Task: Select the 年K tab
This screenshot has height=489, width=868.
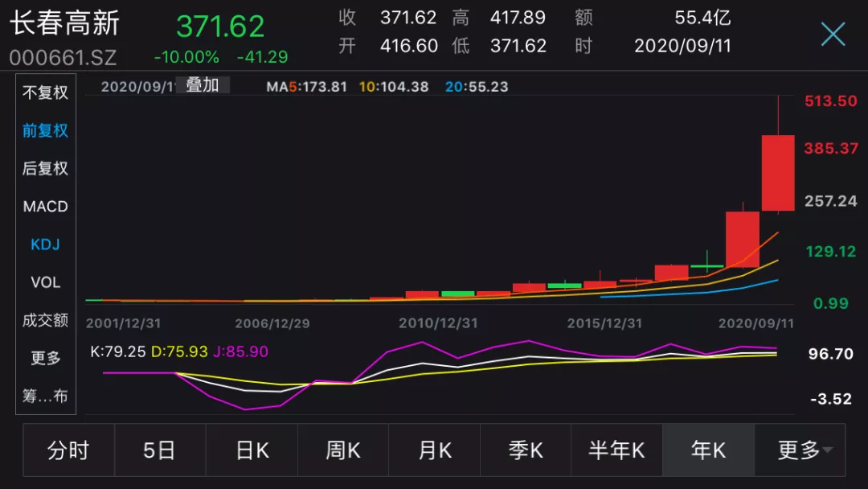Action: (709, 450)
